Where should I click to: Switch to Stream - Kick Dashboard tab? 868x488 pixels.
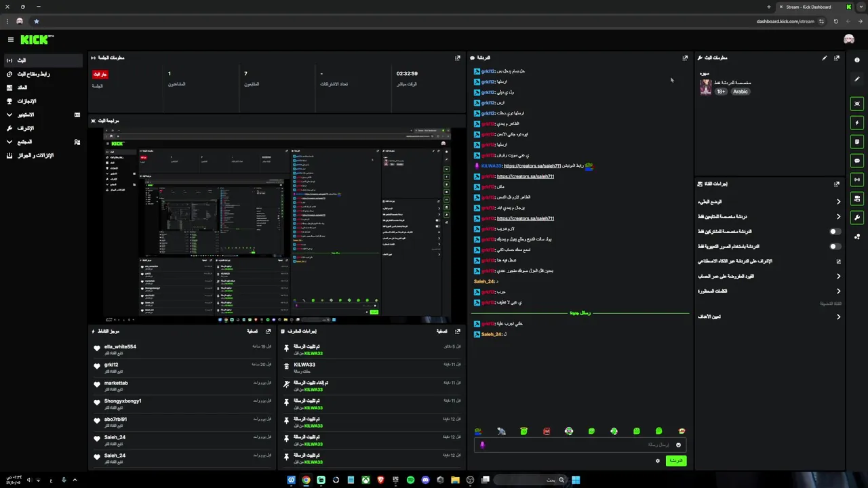pyautogui.click(x=814, y=7)
